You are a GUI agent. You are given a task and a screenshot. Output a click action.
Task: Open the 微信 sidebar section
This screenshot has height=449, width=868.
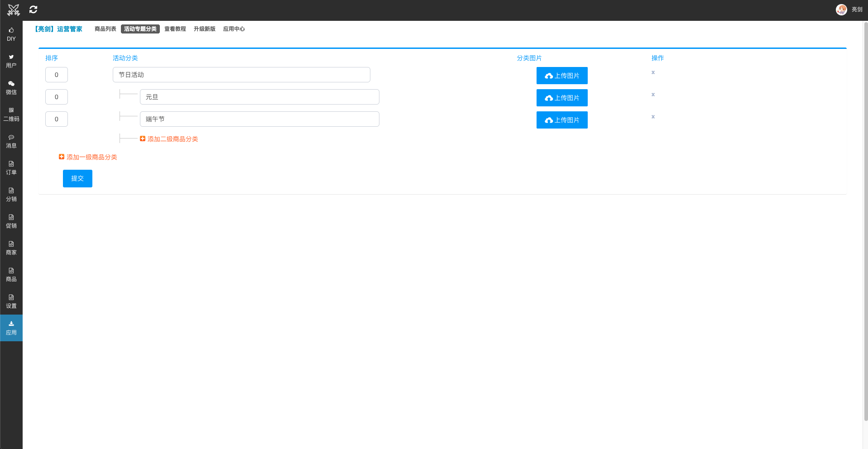coord(11,88)
